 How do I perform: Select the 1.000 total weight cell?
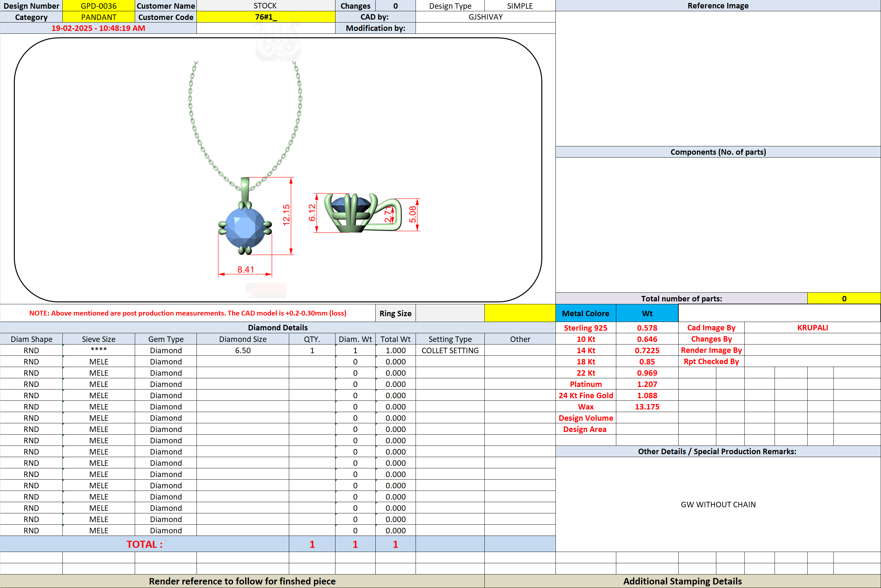[x=395, y=350]
